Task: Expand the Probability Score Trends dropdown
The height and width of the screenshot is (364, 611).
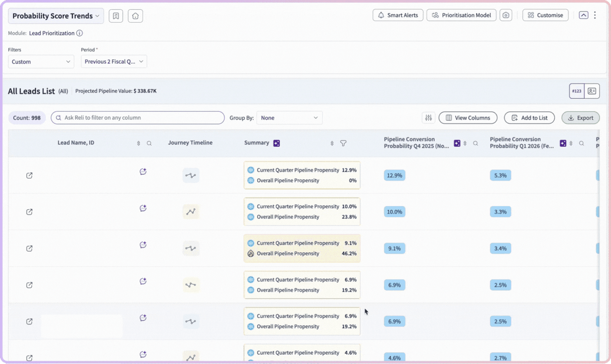Action: tap(56, 16)
